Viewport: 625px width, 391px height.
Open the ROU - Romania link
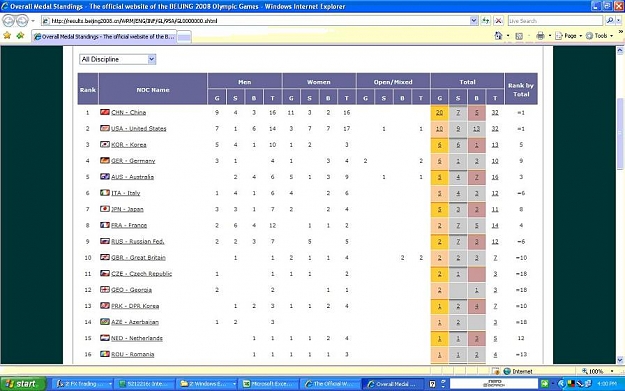(132, 354)
